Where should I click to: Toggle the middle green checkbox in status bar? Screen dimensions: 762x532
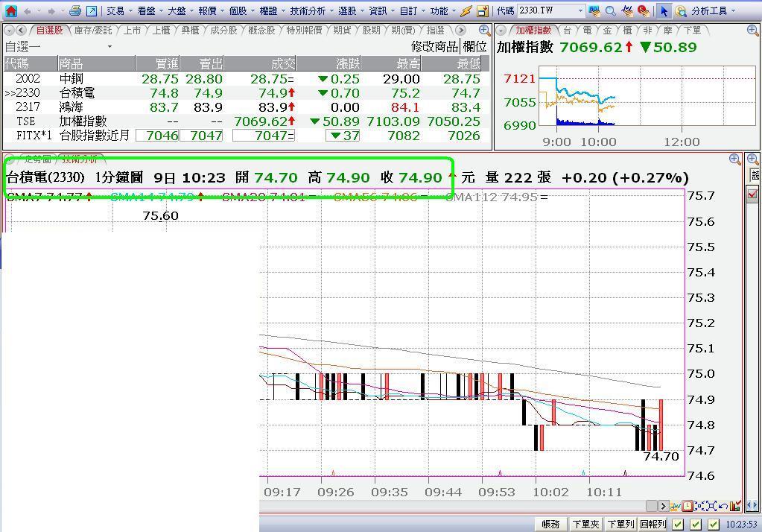point(696,525)
